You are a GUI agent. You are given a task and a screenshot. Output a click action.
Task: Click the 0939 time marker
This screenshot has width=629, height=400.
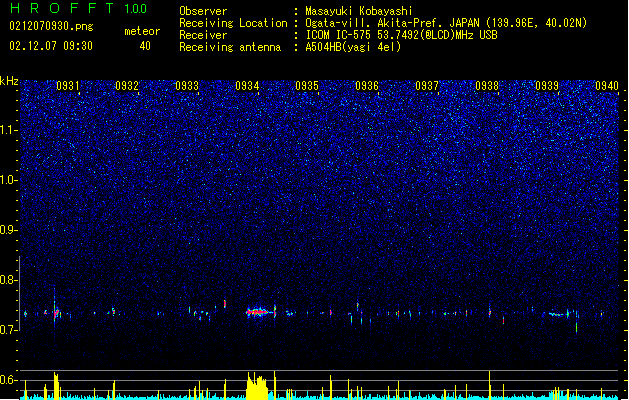pos(547,86)
